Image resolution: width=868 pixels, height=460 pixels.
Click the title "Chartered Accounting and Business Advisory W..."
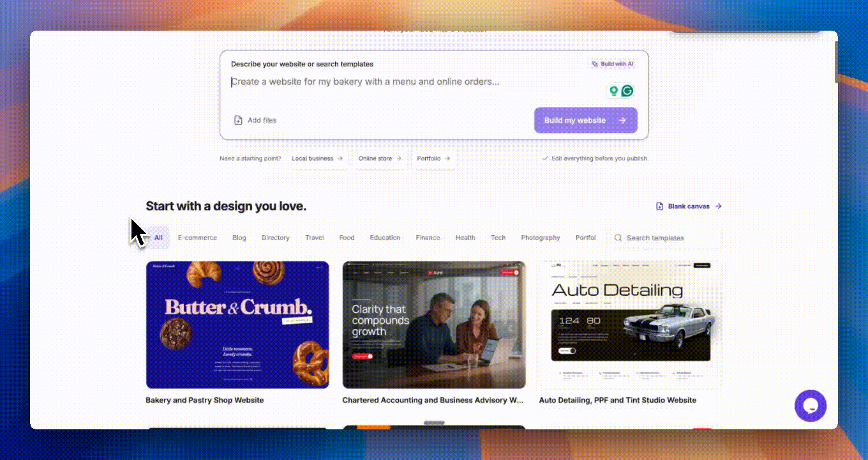click(433, 401)
